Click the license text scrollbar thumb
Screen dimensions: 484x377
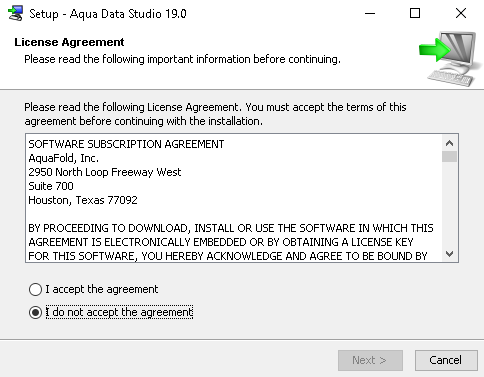tap(449, 157)
